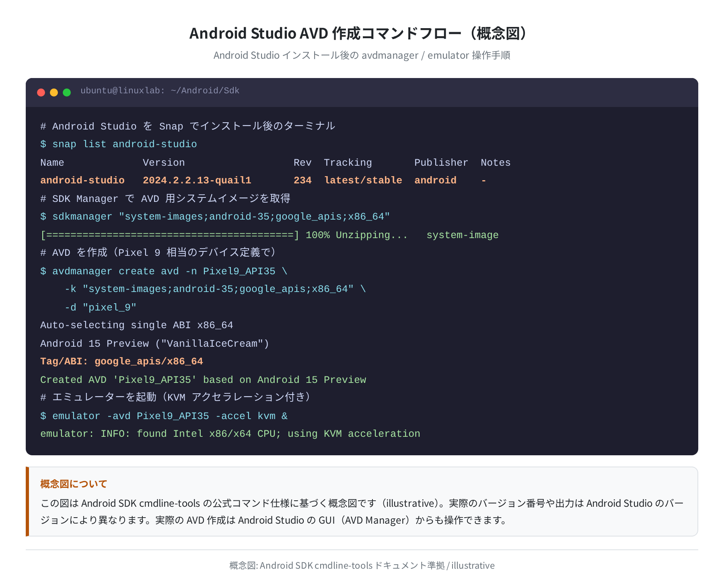
Task: Click the text system-image after Unzipping
Action: 463,235
